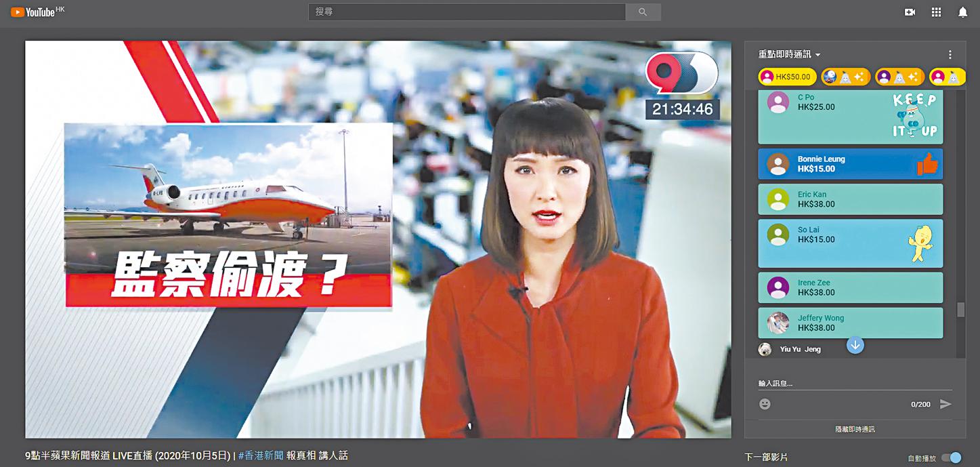Screen dimensions: 980x467
Task: Open Eric Kan's HK$38.00 Super Chat card
Action: 850,199
